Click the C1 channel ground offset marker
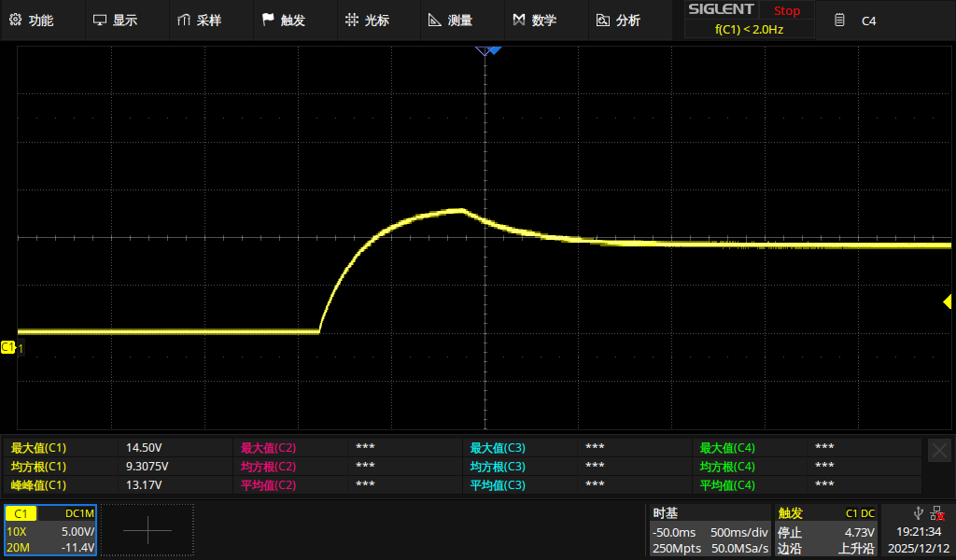The height and width of the screenshot is (560, 956). (x=8, y=347)
